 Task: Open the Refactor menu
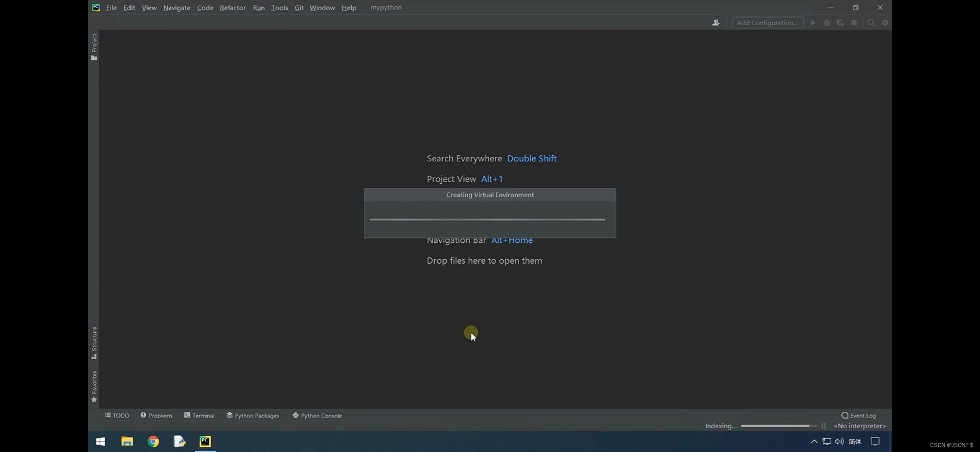pos(232,8)
